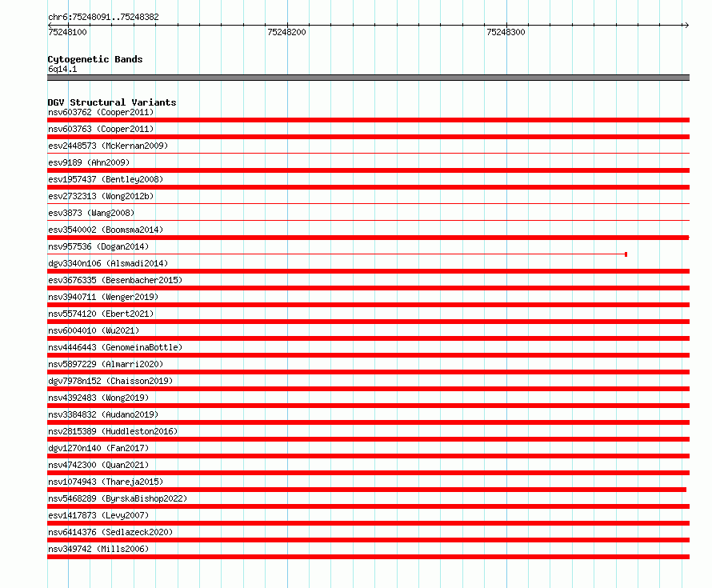712x588 pixels.
Task: Open nsv2815389 (Huddleston2016) variant
Action: (113, 431)
